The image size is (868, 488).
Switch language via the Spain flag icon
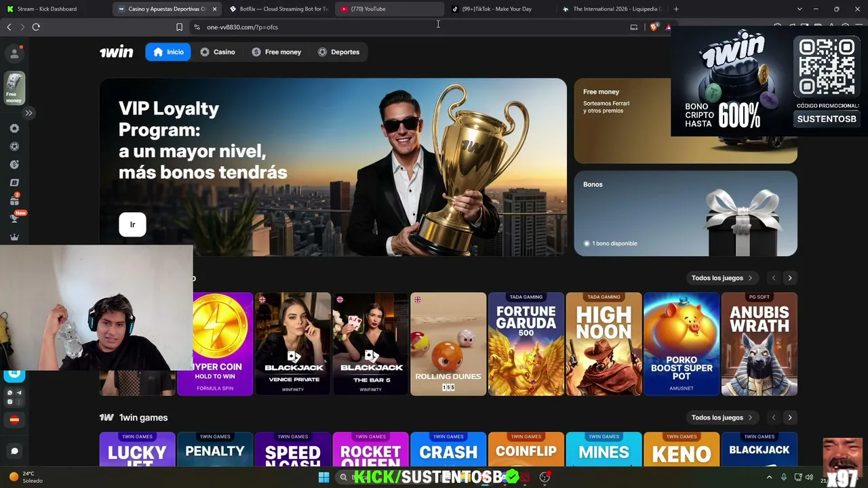pos(14,420)
